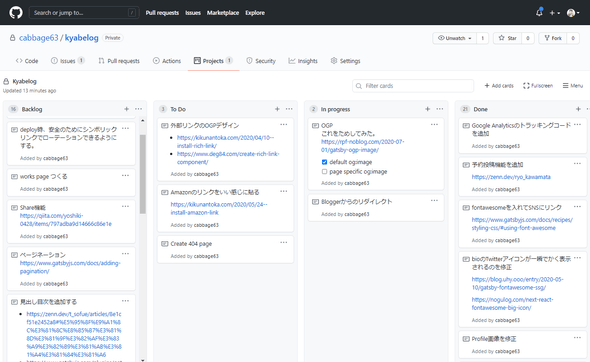Open options for 予約投稿機能を追加 card

[x=577, y=164]
